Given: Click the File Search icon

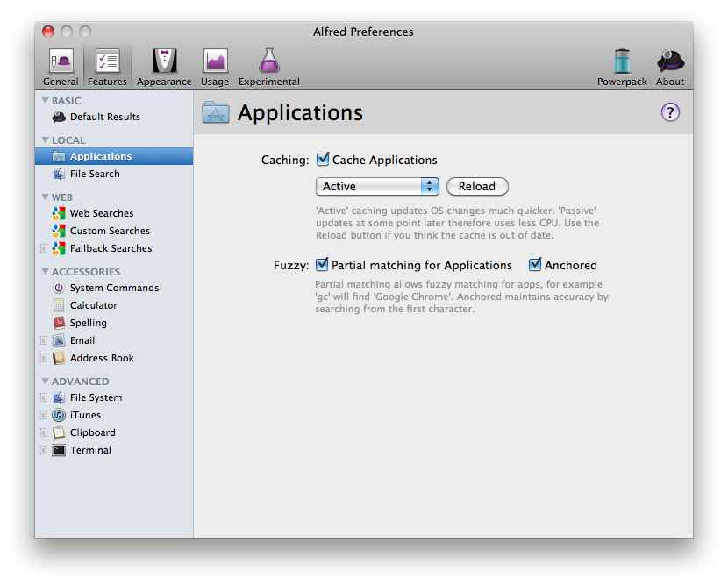Looking at the screenshot, I should tap(59, 174).
